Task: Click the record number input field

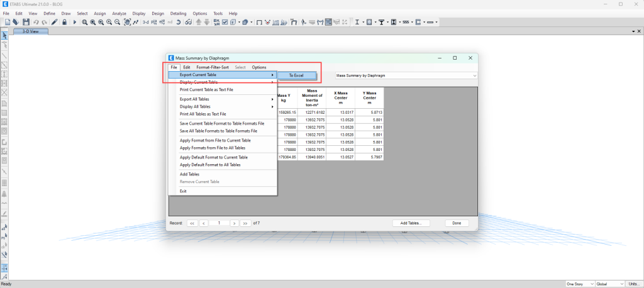Action: (x=219, y=223)
